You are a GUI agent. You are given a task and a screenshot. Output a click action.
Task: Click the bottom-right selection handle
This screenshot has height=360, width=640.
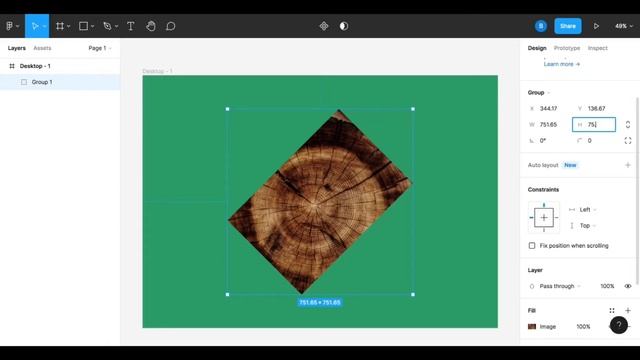tap(413, 294)
